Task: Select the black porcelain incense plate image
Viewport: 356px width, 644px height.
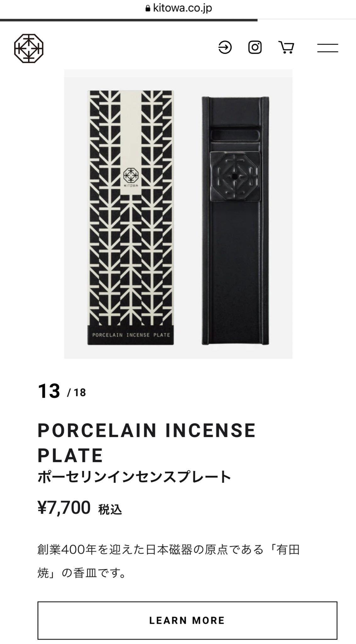Action: pos(235,221)
